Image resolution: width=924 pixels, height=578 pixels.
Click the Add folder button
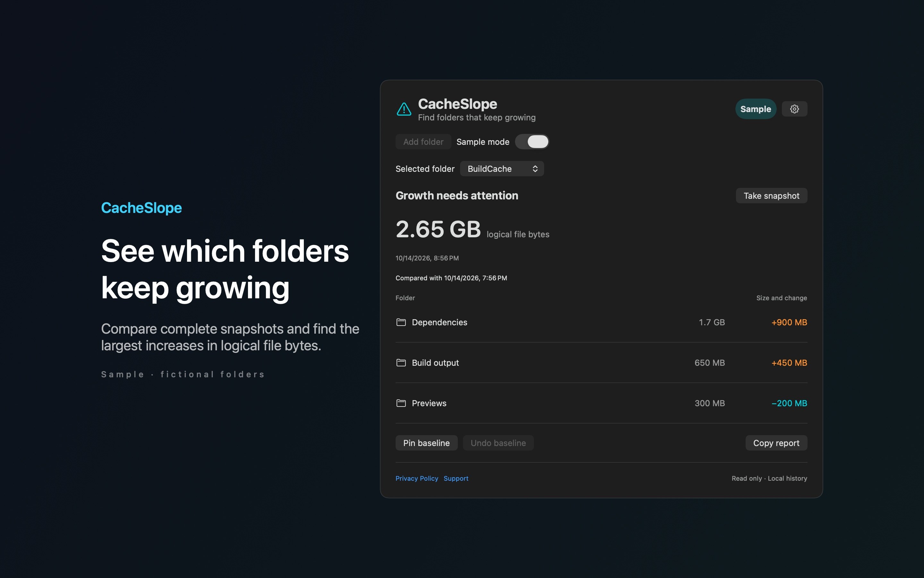423,142
